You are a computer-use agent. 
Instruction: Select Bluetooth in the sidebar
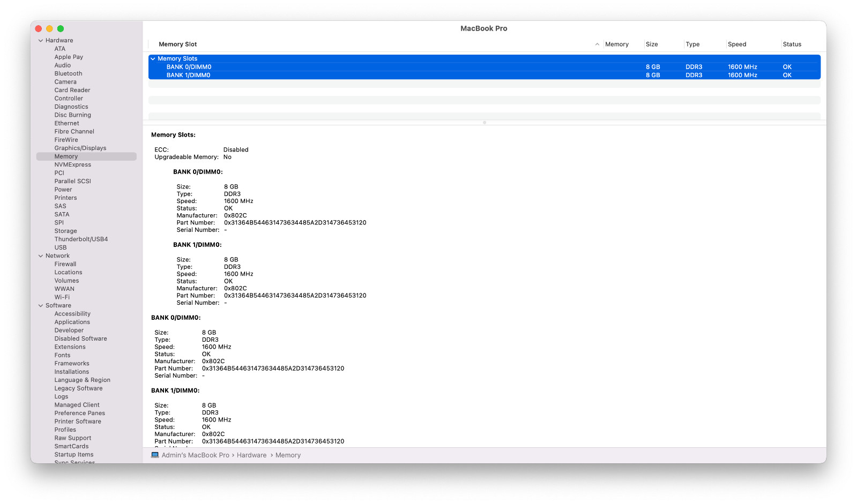(68, 74)
